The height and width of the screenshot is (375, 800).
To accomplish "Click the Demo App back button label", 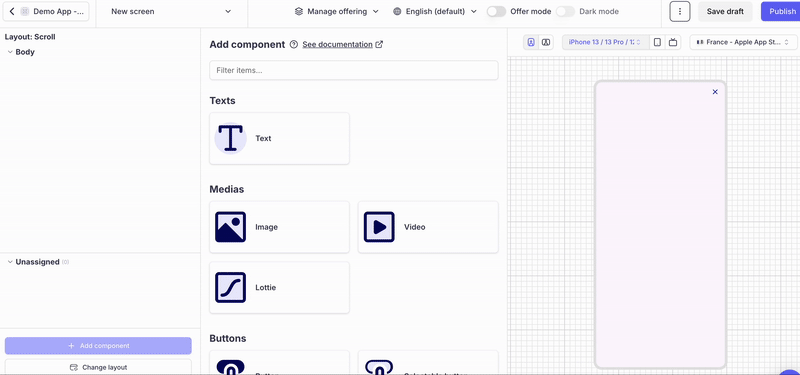I will [x=59, y=11].
